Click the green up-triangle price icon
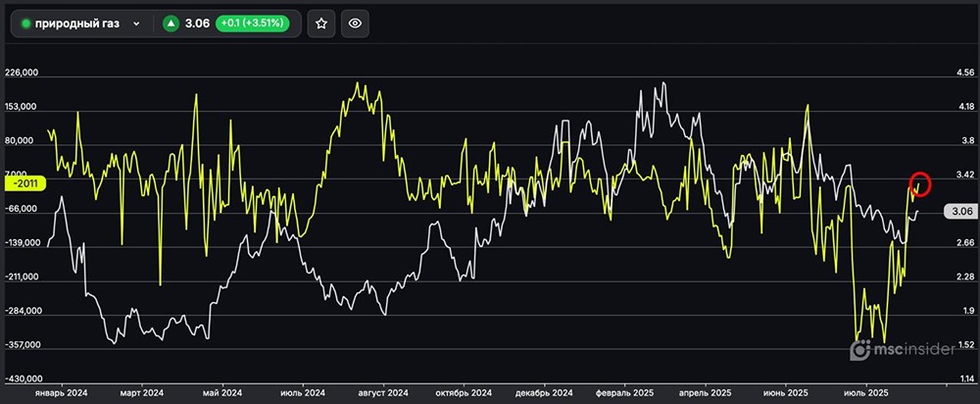The image size is (980, 404). click(x=170, y=24)
